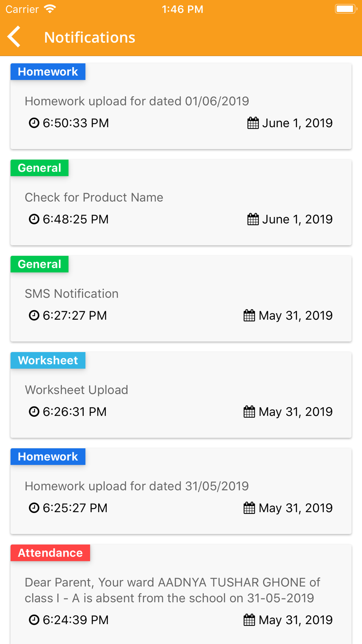The height and width of the screenshot is (644, 362).
Task: Tap the back arrow in header
Action: pyautogui.click(x=14, y=37)
